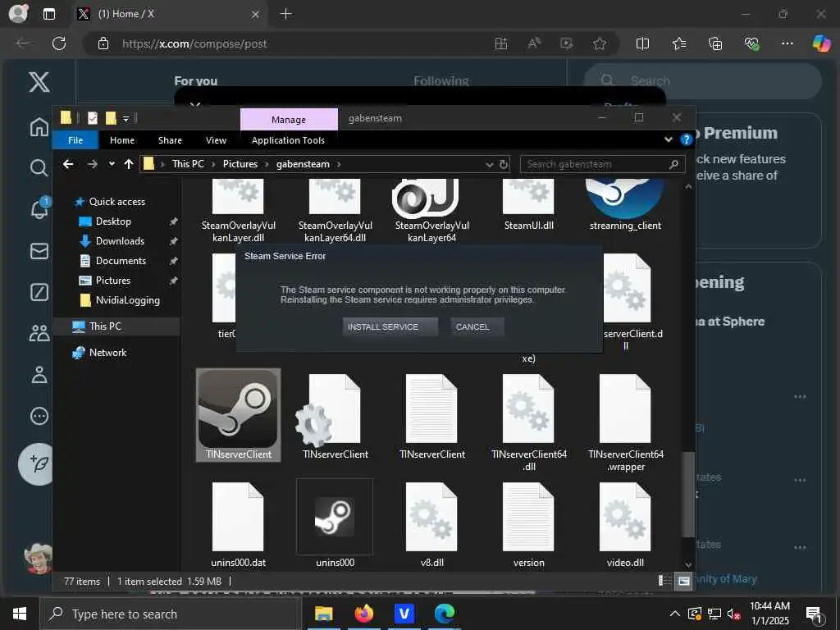Viewport: 840px width, 630px height.
Task: Select the streaming_client Steam icon file
Action: click(625, 205)
